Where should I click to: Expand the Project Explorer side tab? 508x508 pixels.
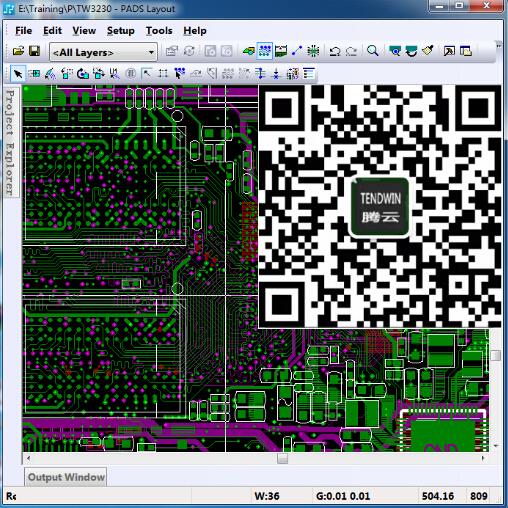(x=10, y=142)
